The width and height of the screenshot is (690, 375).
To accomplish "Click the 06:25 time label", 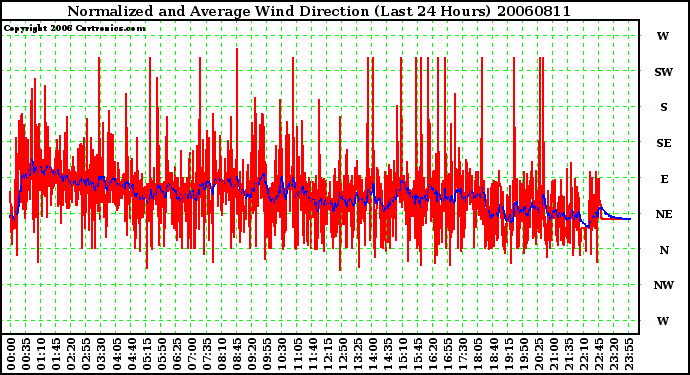I will [x=176, y=354].
